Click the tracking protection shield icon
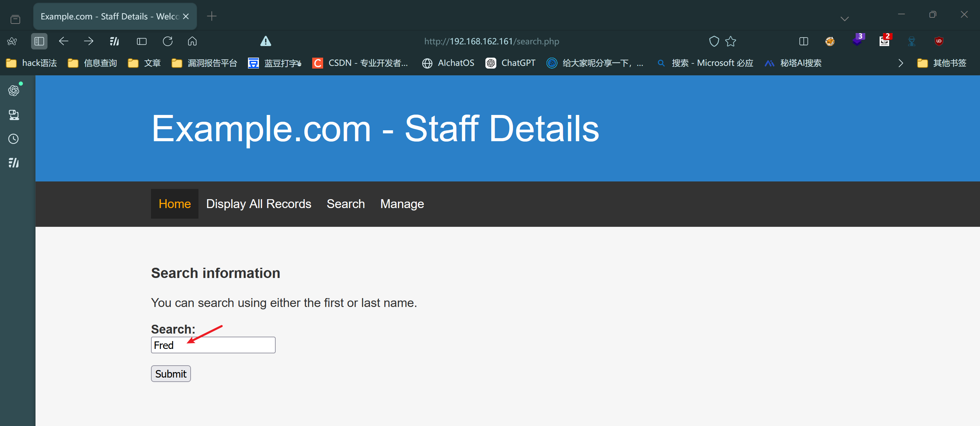Viewport: 980px width, 426px height. coord(714,41)
